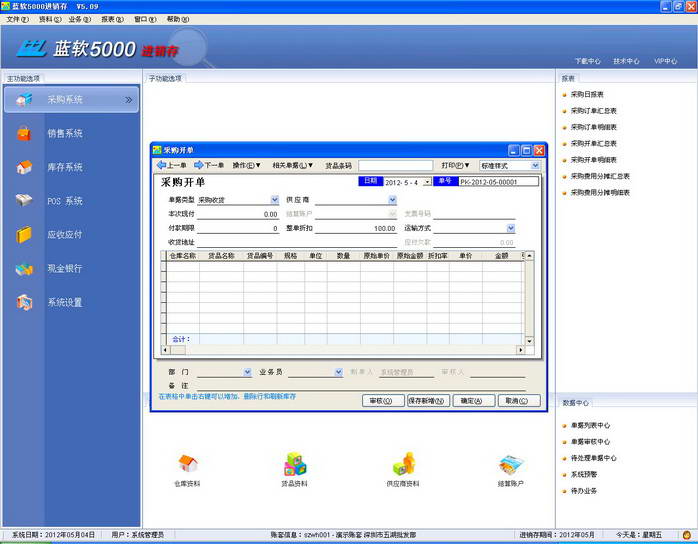The width and height of the screenshot is (698, 544).
Task: Open 采购日报表 report
Action: pyautogui.click(x=587, y=94)
